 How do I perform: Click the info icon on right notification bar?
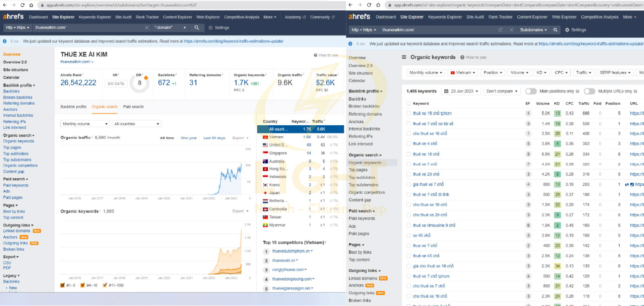point(350,43)
